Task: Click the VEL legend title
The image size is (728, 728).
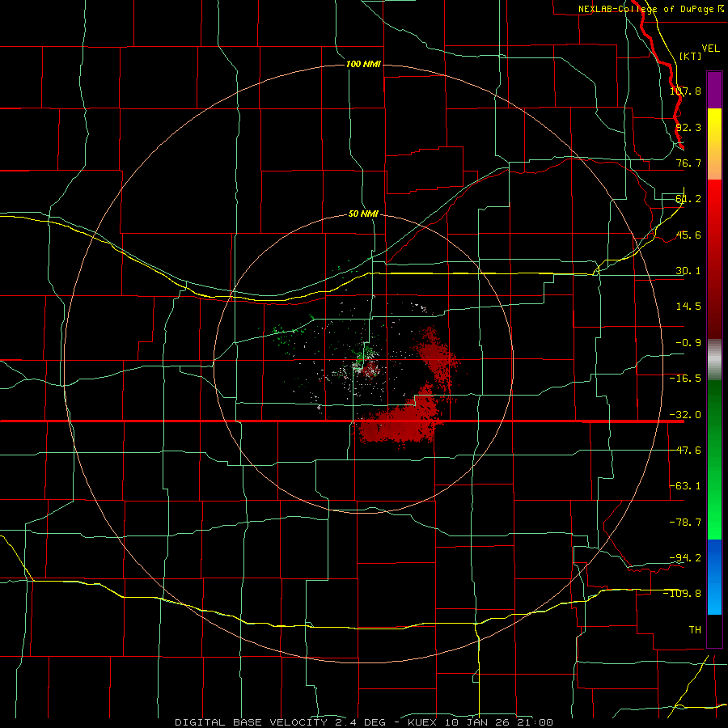Action: click(x=710, y=49)
